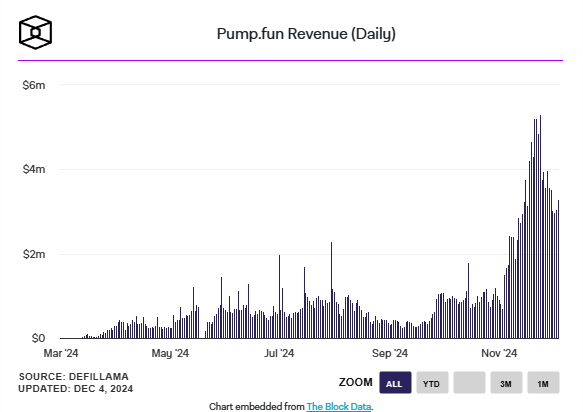Click the $4m y-axis label

pyautogui.click(x=34, y=170)
